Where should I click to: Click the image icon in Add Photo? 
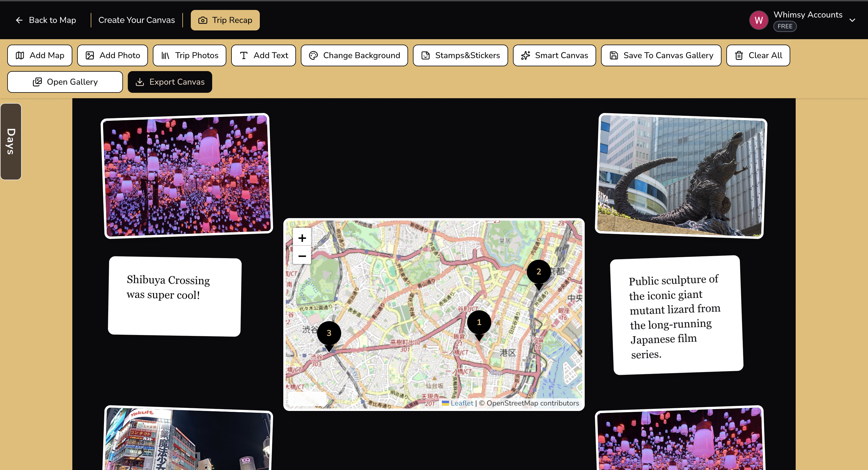point(90,56)
